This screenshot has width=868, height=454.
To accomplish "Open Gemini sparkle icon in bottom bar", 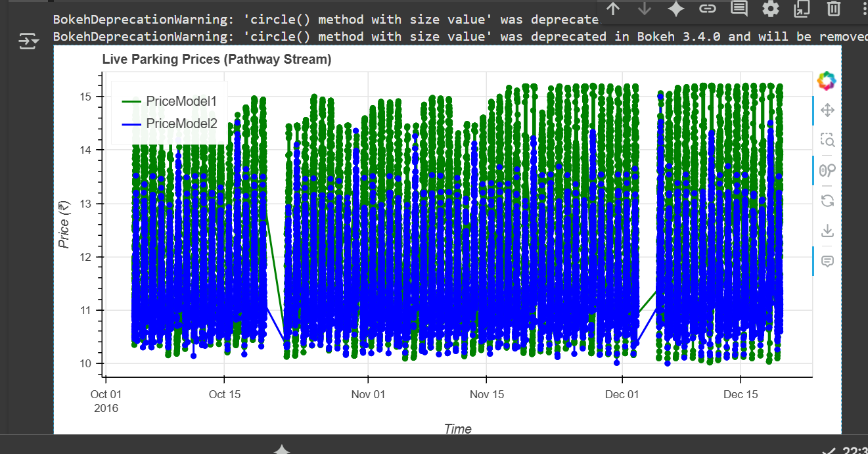I will point(282,449).
